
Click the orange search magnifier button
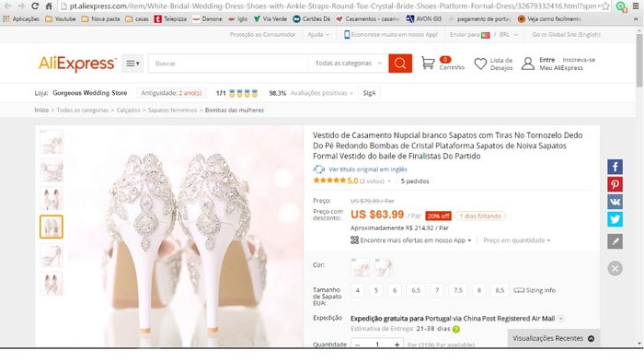point(400,64)
